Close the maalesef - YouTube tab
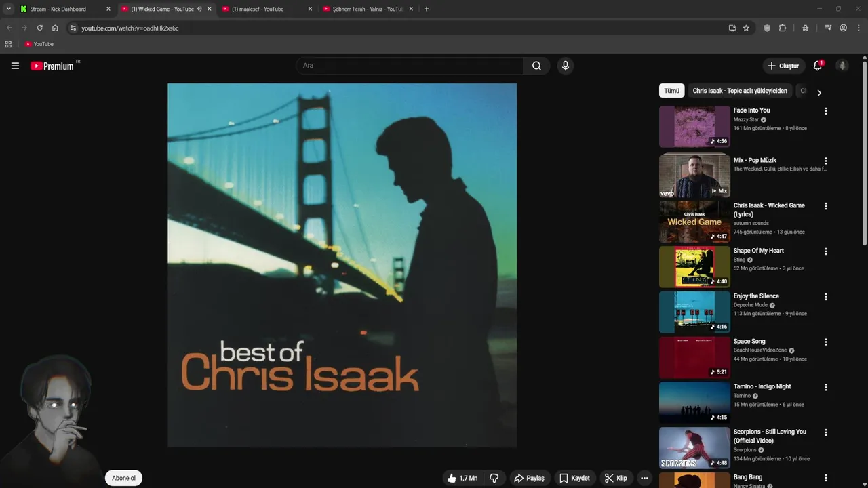Viewport: 868px width, 488px height. (310, 9)
